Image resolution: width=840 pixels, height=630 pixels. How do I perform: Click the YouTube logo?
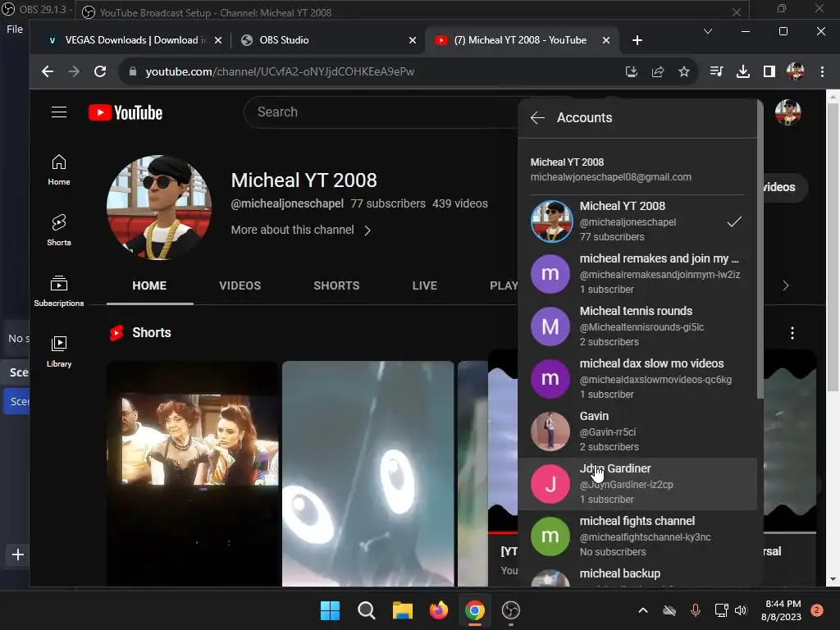(x=126, y=112)
